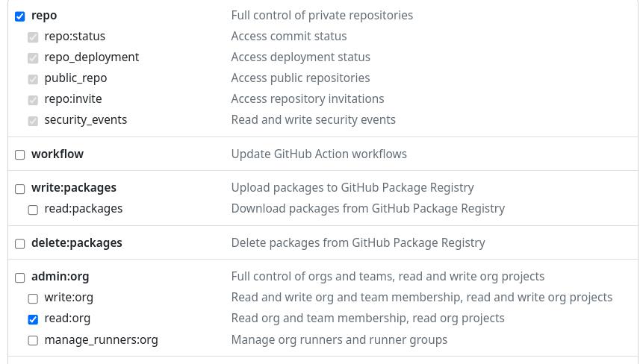Enable the delete:packages scope checkbox
643x364 pixels.
pyautogui.click(x=20, y=243)
